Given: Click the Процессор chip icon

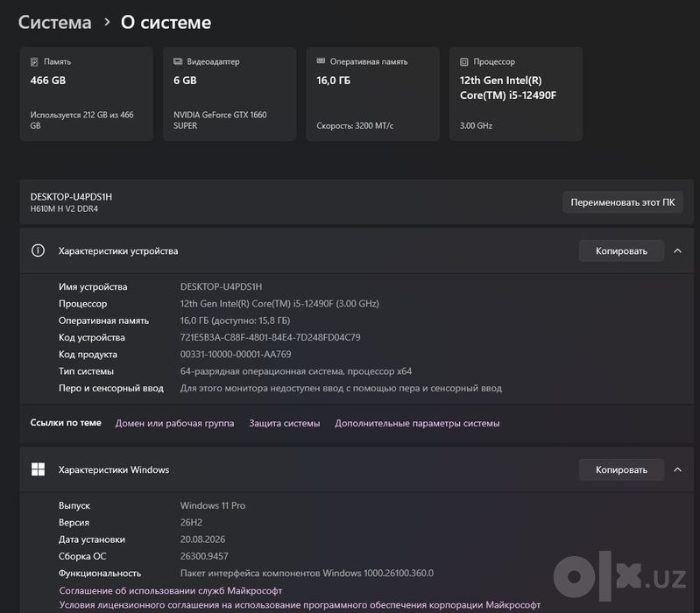Looking at the screenshot, I should (x=463, y=61).
